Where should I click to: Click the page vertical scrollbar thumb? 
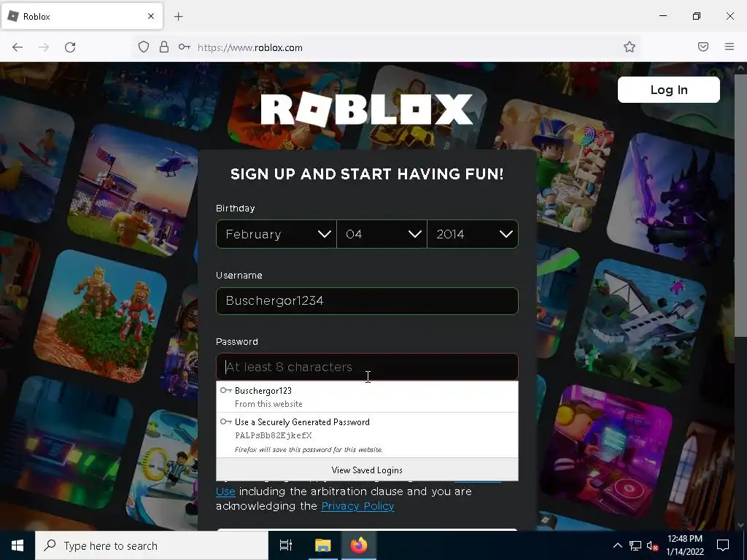click(740, 205)
